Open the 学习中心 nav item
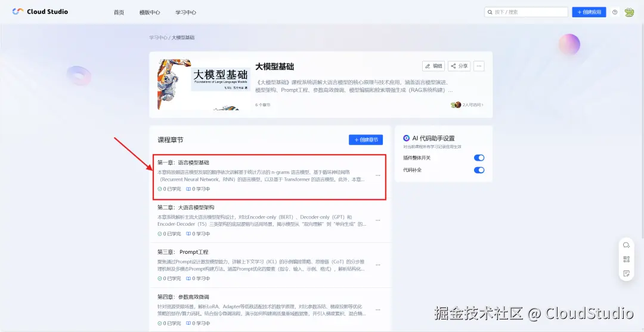 [185, 13]
